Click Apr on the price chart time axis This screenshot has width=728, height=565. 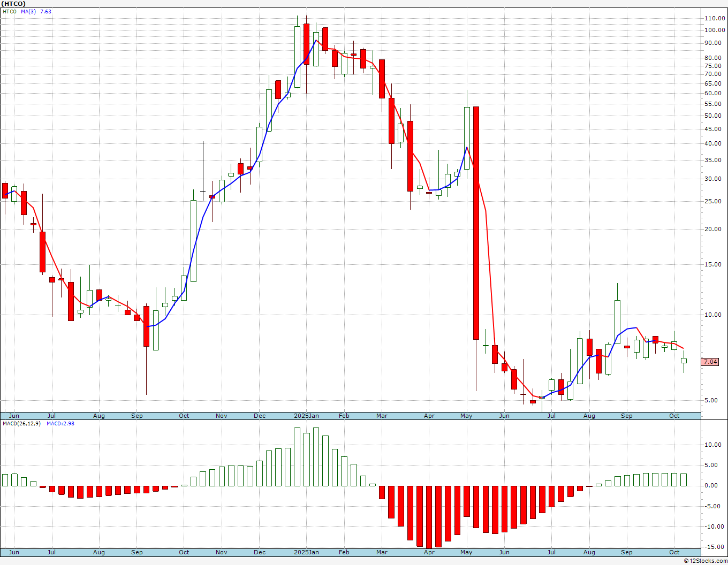429,416
